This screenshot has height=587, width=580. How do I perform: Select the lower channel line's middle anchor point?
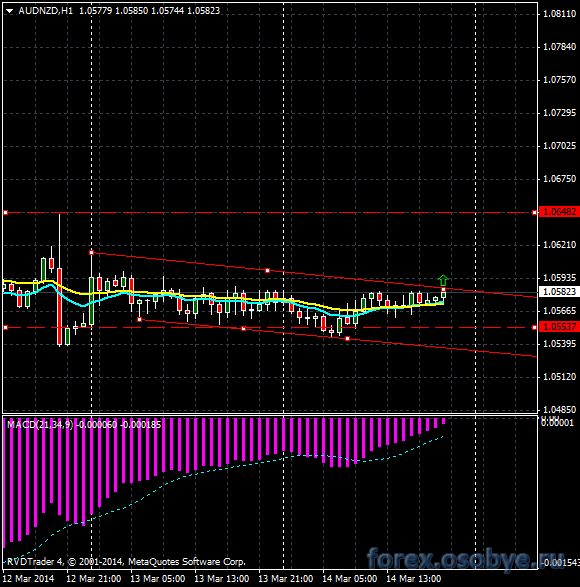coord(243,329)
